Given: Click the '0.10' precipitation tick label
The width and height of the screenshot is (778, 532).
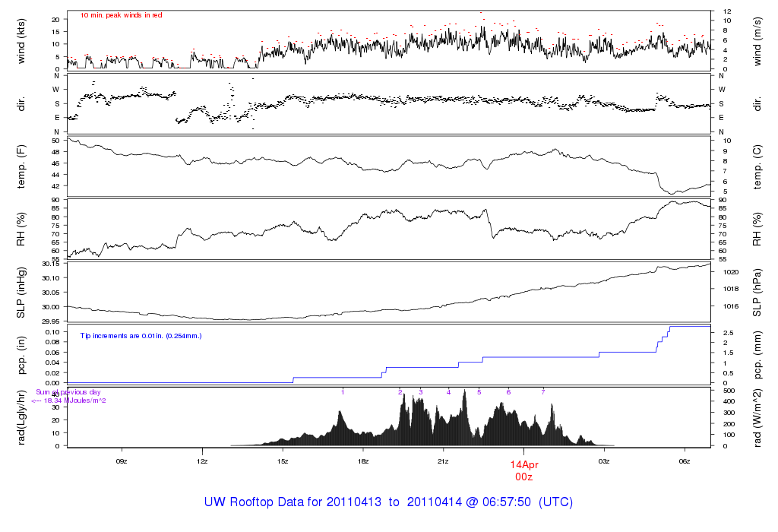Looking at the screenshot, I should point(52,332).
